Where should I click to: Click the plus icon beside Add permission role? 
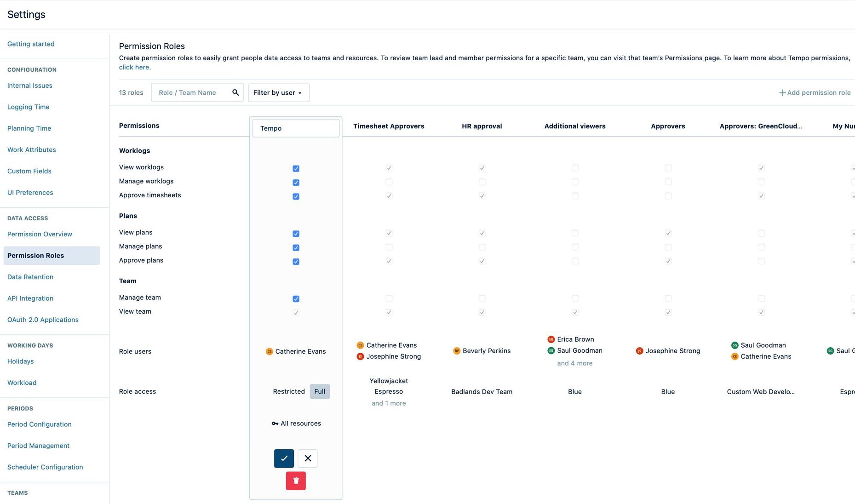(x=782, y=92)
